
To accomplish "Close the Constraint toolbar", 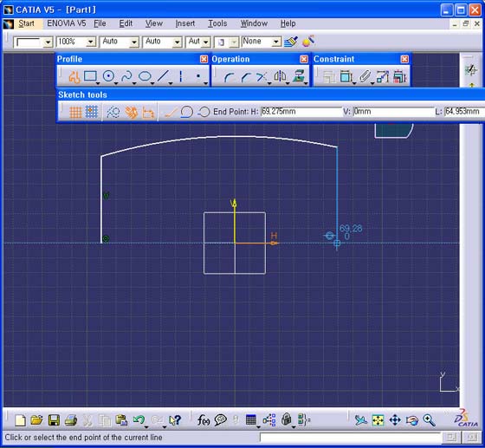I will (x=404, y=59).
